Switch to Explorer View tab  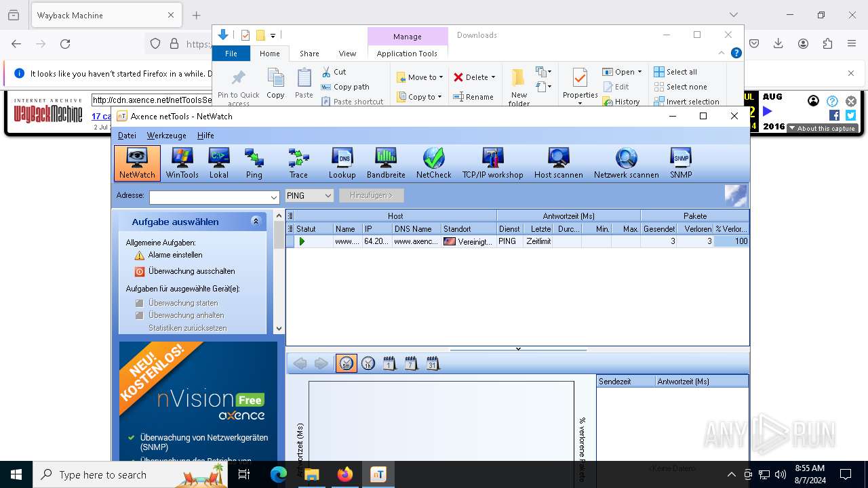[347, 54]
